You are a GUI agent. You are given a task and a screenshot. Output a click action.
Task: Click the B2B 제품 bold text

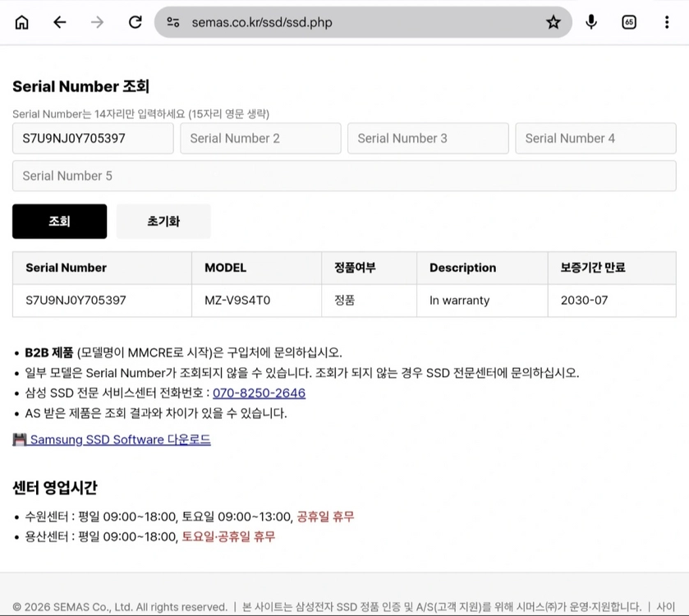click(x=48, y=352)
